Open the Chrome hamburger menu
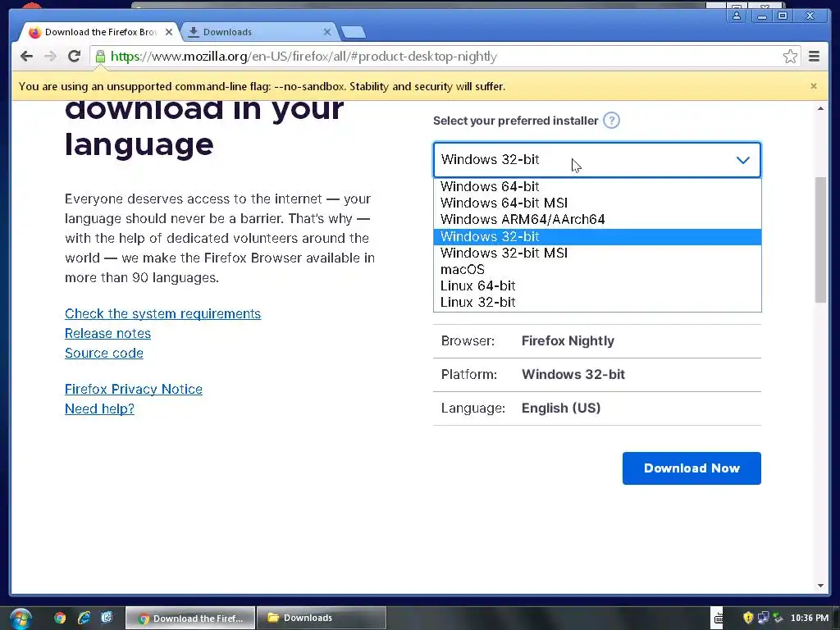This screenshot has height=630, width=840. pos(814,57)
